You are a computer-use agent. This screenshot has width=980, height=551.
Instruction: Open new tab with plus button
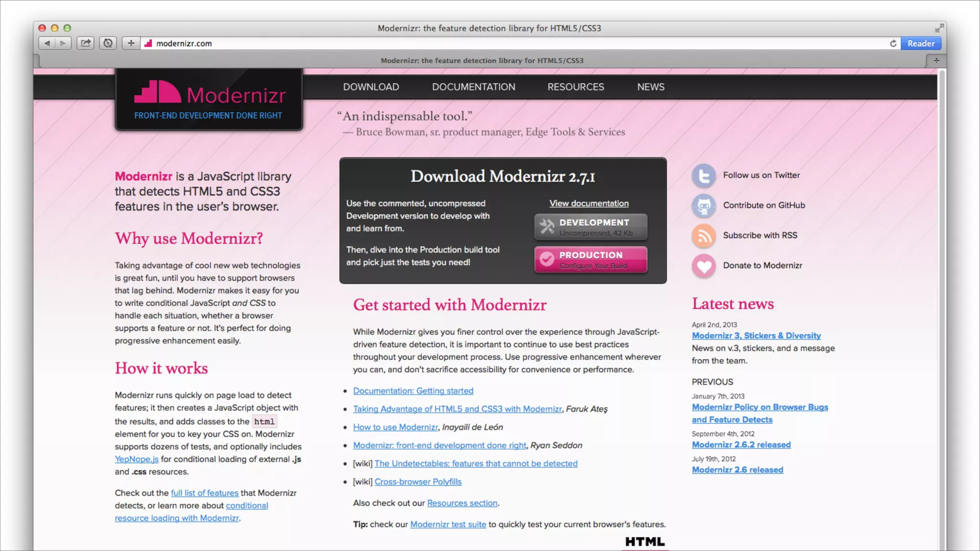click(936, 61)
